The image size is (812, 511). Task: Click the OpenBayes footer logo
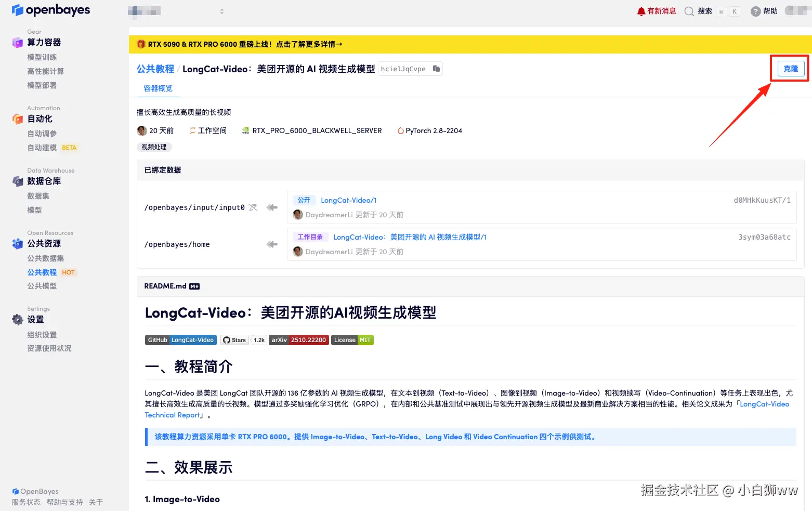35,491
